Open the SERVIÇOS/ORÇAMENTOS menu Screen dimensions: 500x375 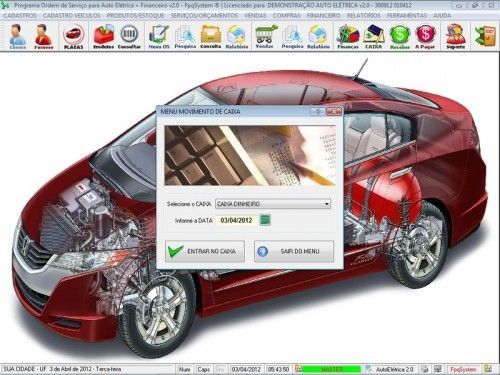coord(204,16)
